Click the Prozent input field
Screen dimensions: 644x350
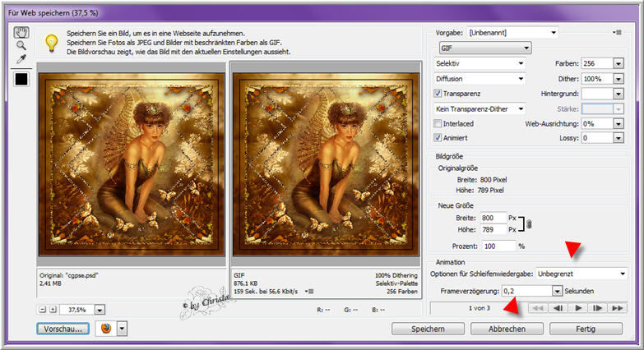tap(499, 246)
